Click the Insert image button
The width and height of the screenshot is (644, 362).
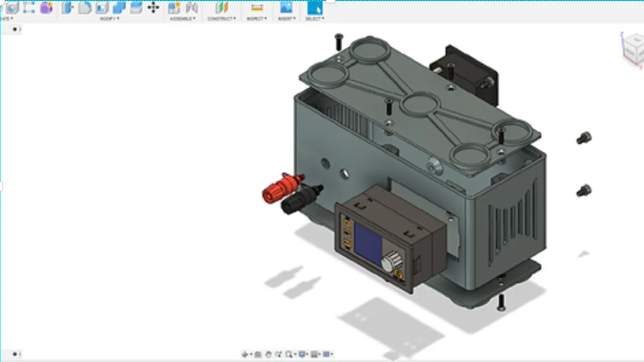point(286,8)
